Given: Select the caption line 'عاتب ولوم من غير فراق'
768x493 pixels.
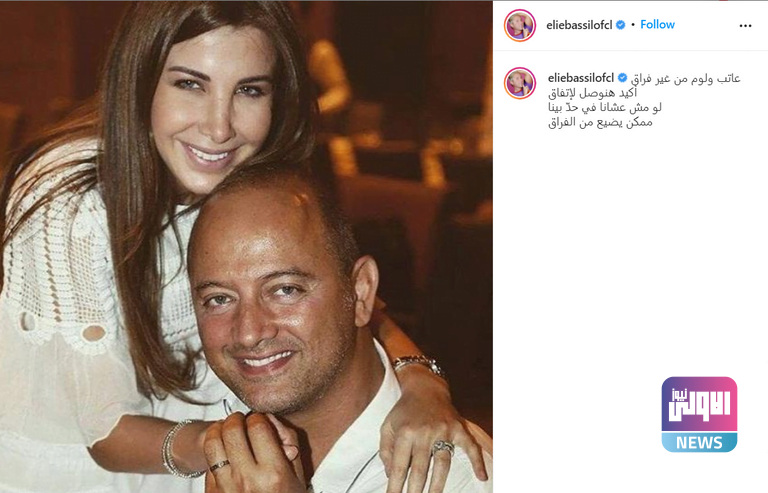Looking at the screenshot, I should (x=686, y=78).
